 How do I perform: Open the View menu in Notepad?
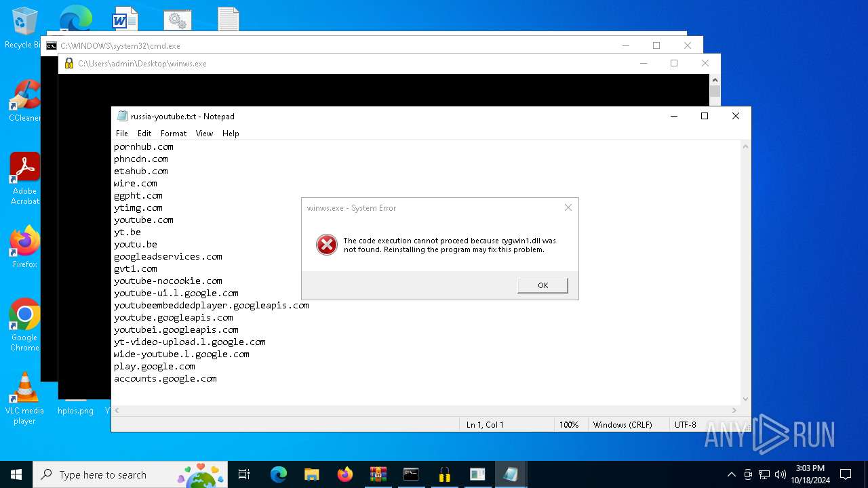(204, 134)
